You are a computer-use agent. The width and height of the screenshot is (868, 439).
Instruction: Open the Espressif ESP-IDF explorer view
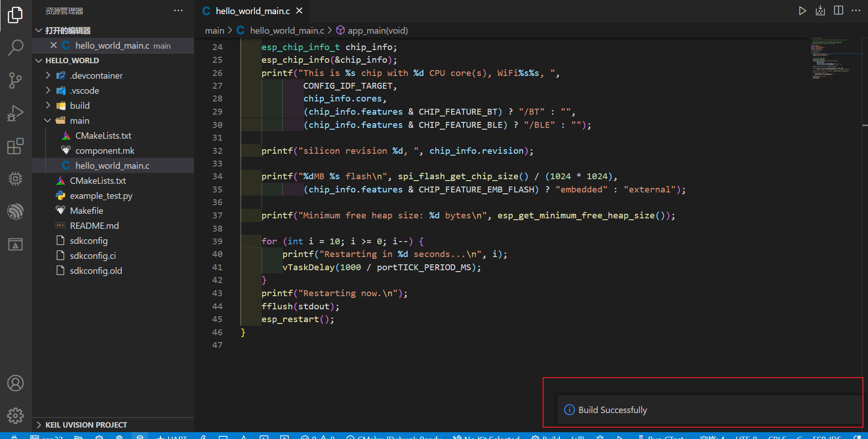(x=15, y=212)
